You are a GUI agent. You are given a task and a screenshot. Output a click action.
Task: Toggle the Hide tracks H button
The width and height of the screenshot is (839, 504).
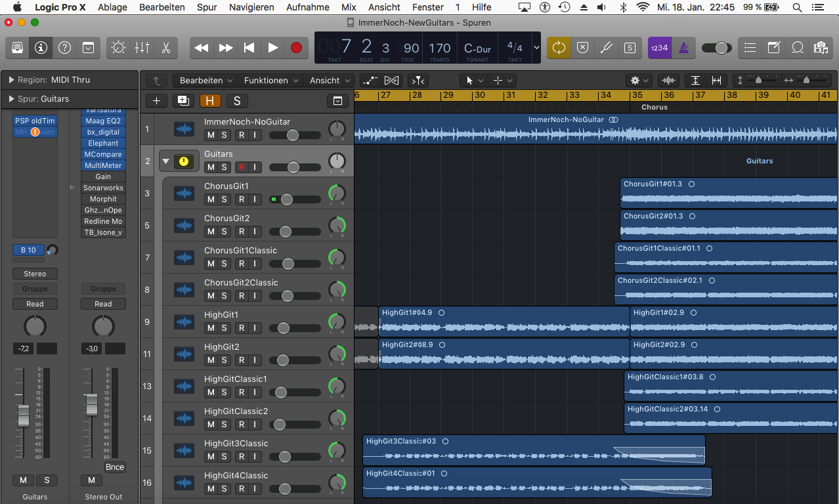(210, 100)
